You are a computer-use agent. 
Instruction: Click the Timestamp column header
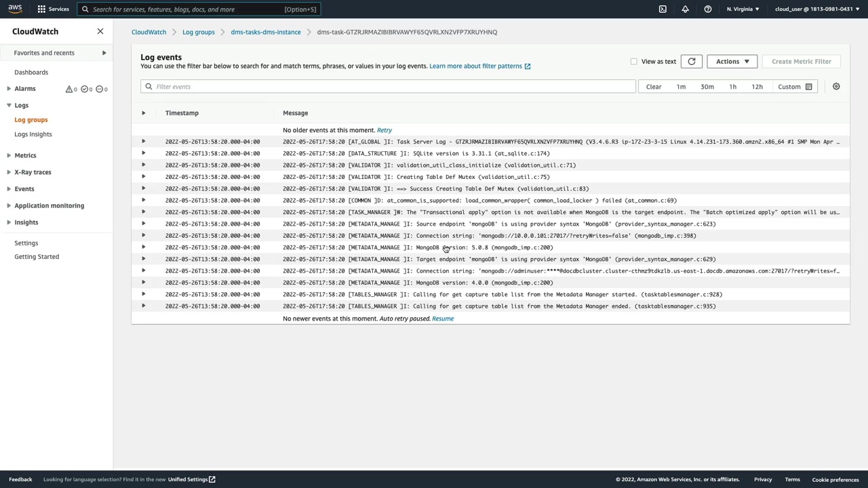(x=182, y=113)
